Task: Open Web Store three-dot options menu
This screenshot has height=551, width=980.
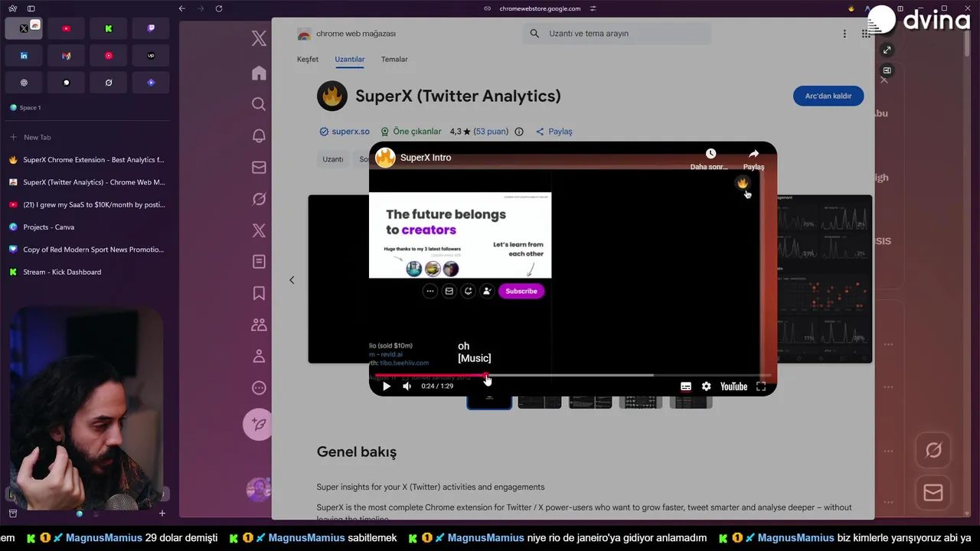Action: point(844,34)
